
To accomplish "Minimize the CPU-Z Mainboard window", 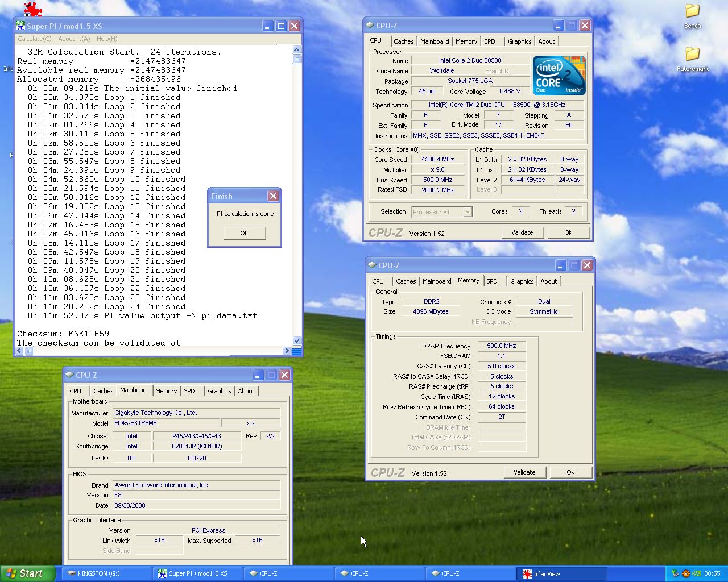I will pos(258,375).
